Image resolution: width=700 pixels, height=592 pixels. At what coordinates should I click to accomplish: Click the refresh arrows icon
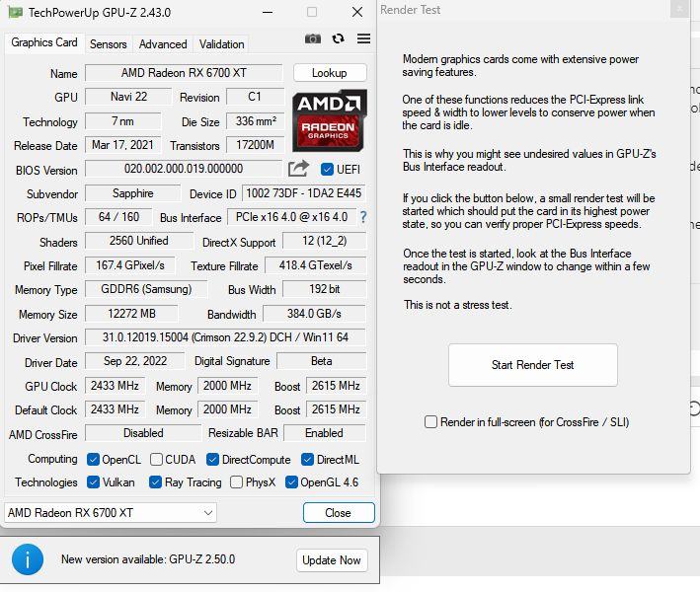click(x=338, y=38)
